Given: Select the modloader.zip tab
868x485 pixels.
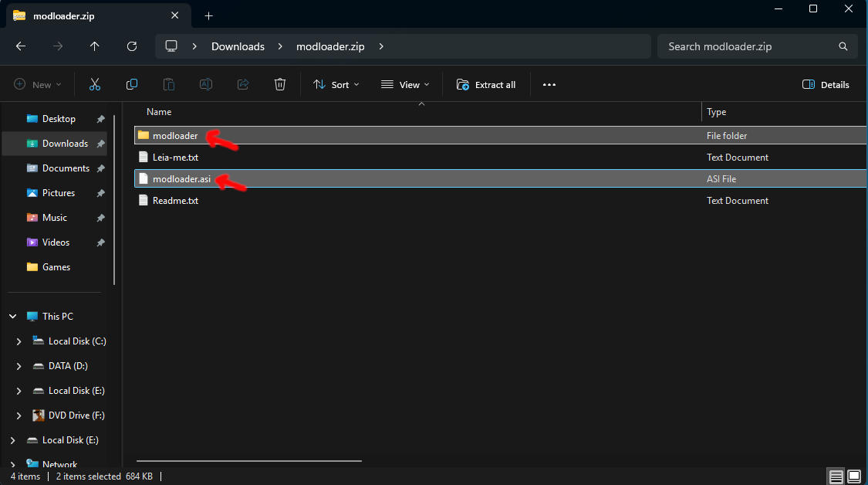Looking at the screenshot, I should tap(99, 15).
